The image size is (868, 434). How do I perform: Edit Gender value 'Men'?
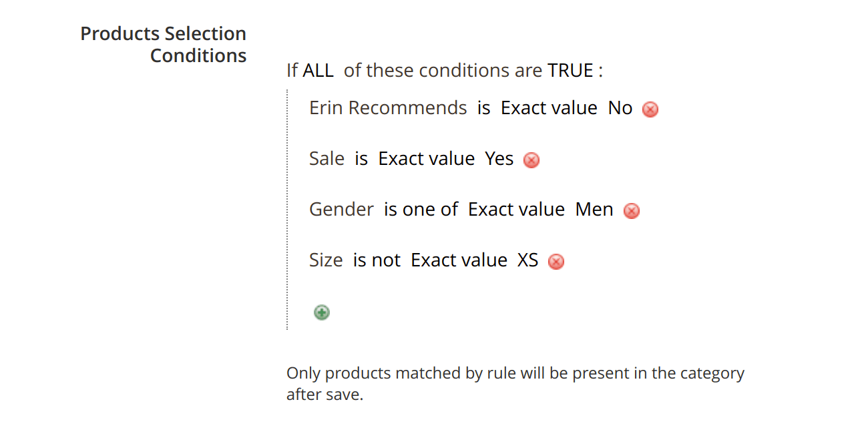tap(594, 209)
